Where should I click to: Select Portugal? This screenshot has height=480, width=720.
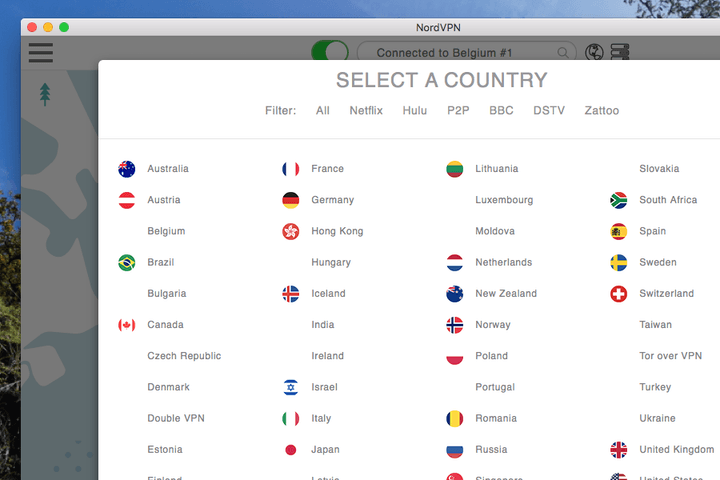(x=495, y=387)
